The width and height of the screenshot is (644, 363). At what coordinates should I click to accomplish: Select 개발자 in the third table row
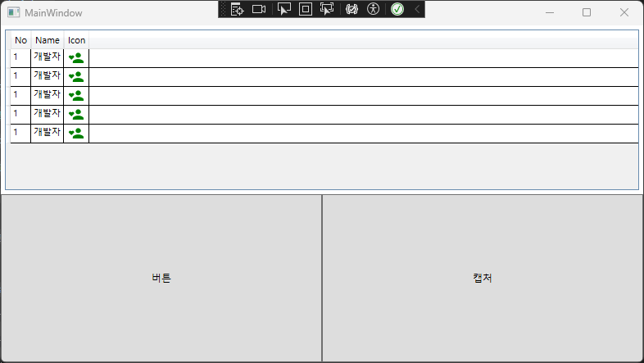(48, 94)
